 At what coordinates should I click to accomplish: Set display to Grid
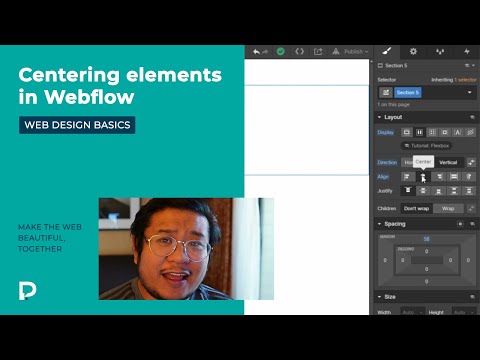pyautogui.click(x=432, y=132)
